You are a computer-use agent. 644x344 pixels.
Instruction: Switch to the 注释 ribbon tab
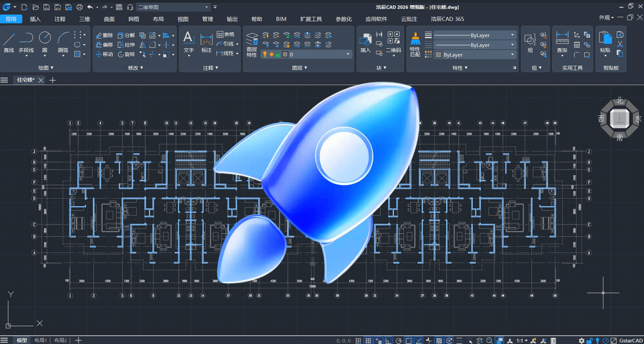pos(60,19)
